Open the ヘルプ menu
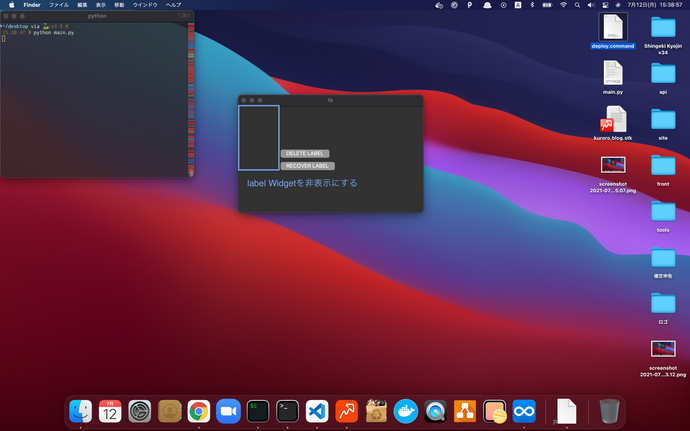The height and width of the screenshot is (431, 690). coord(173,5)
